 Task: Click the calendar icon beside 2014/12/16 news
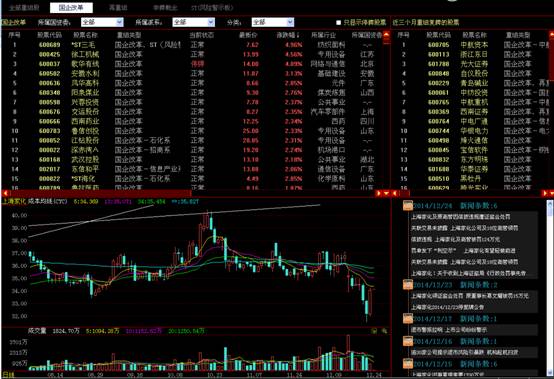click(x=408, y=341)
